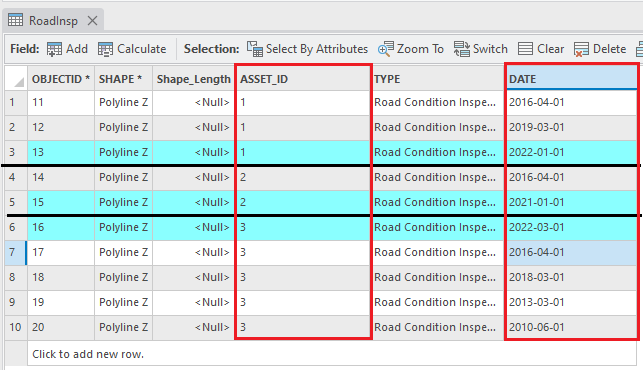The height and width of the screenshot is (370, 643).
Task: Click the Shape_Length column header
Action: pyautogui.click(x=193, y=79)
